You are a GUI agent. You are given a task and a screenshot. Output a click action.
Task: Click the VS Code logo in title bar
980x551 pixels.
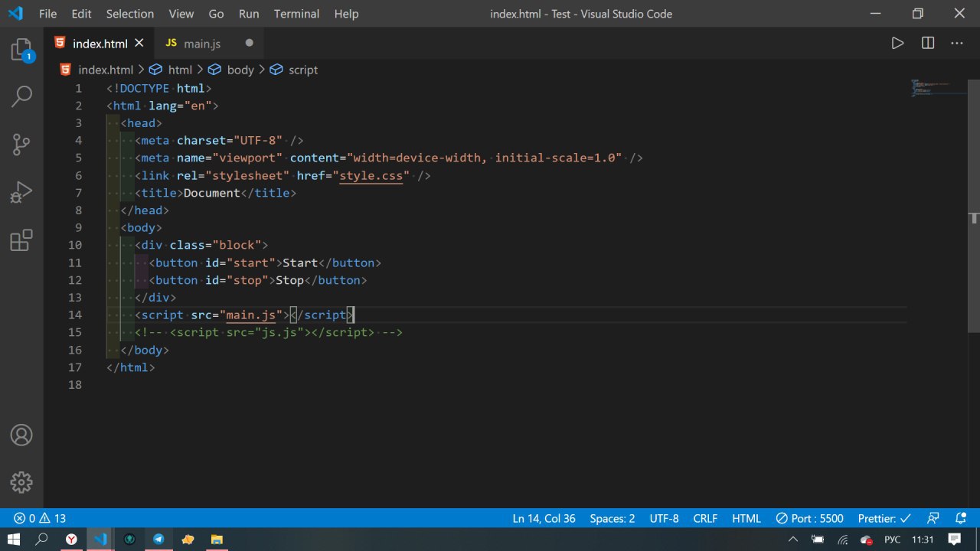[15, 14]
